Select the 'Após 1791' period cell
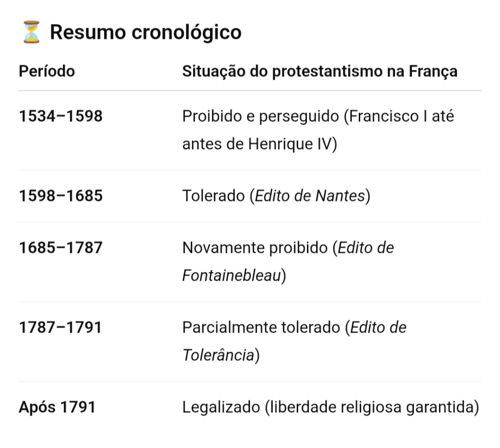Screen dimensions: 500x448 click(x=57, y=407)
